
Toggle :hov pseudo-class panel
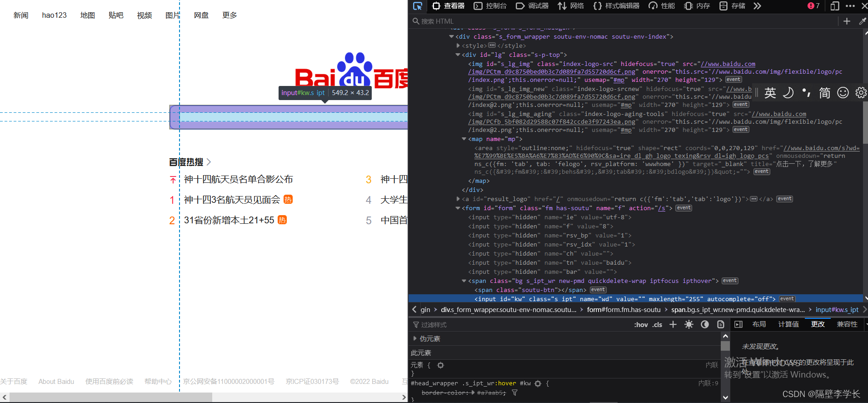pyautogui.click(x=641, y=324)
